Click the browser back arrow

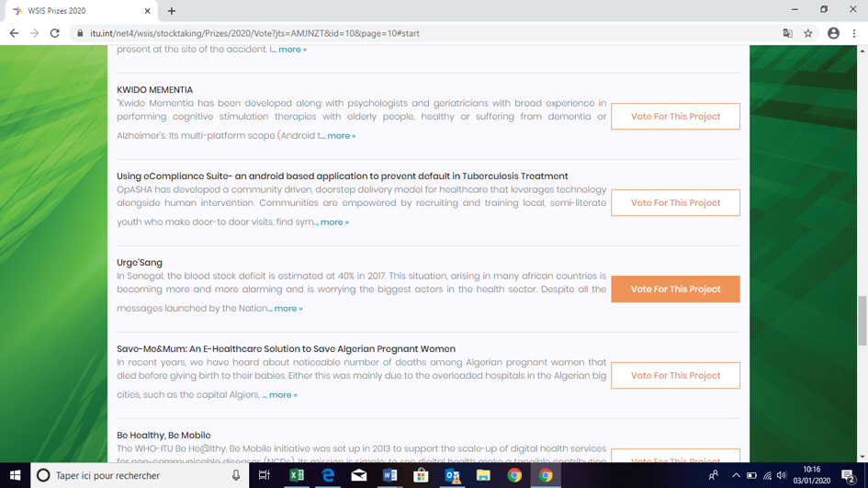[x=14, y=33]
